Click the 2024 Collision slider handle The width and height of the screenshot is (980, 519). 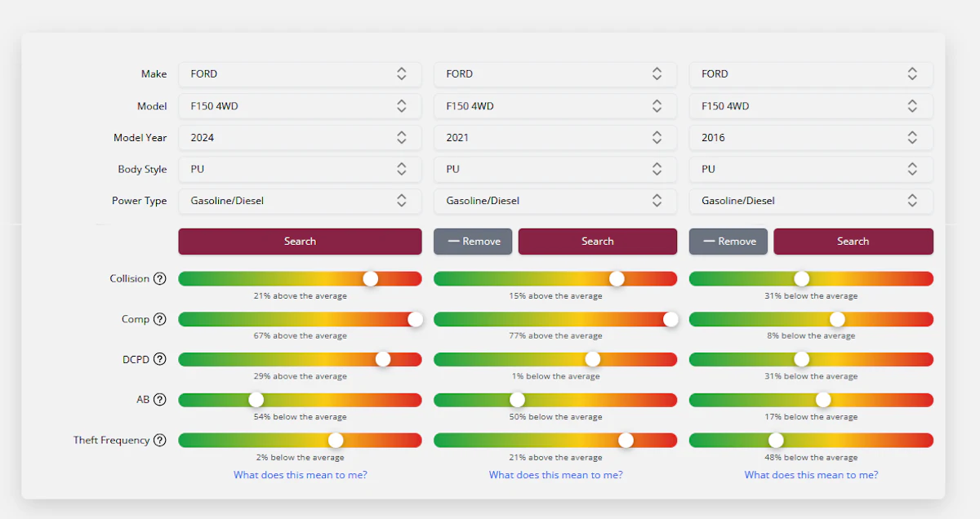coord(371,279)
